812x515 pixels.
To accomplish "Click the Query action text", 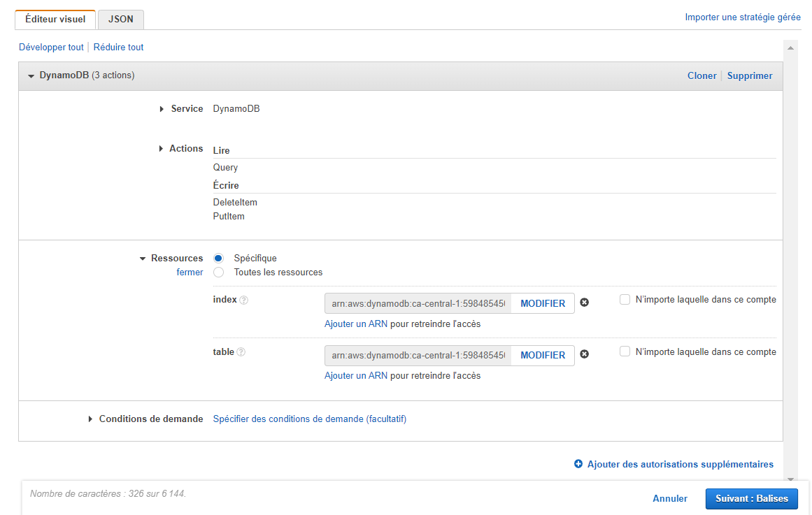I will tap(225, 168).
